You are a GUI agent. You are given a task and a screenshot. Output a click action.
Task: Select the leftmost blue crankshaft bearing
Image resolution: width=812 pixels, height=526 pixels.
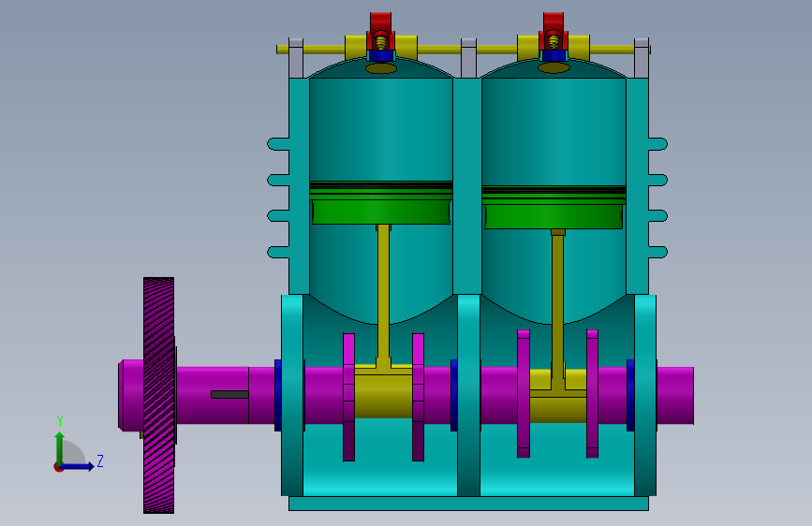coord(278,395)
